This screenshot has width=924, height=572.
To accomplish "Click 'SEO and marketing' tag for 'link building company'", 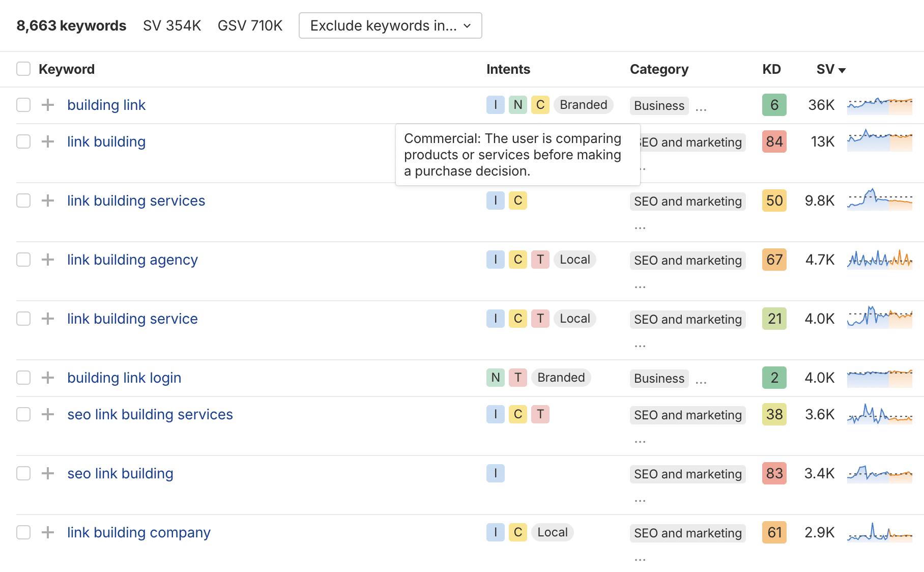I will click(x=688, y=533).
